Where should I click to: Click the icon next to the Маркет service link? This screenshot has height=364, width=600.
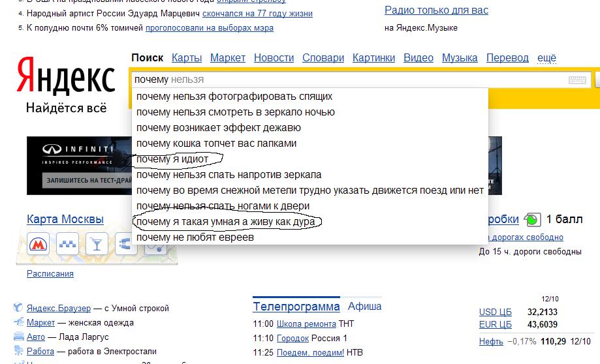[18, 322]
